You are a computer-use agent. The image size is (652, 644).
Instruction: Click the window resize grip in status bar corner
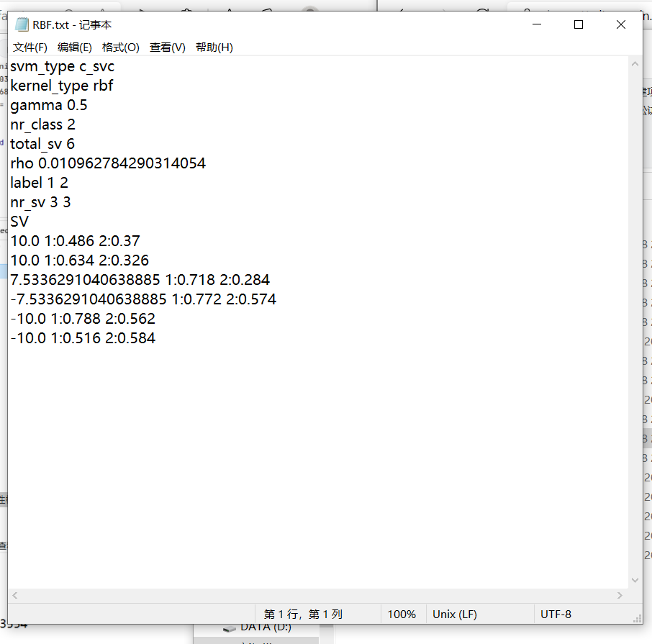[x=637, y=618]
